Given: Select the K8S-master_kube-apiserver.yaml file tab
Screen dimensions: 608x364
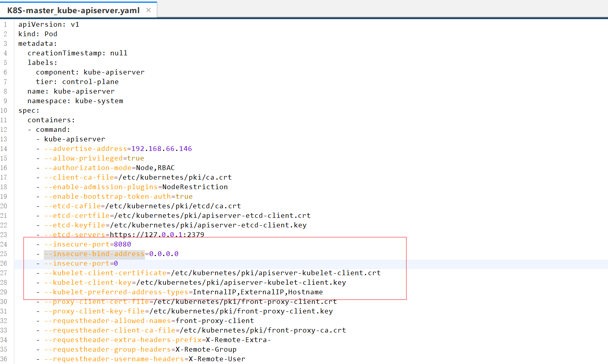Looking at the screenshot, I should (73, 10).
